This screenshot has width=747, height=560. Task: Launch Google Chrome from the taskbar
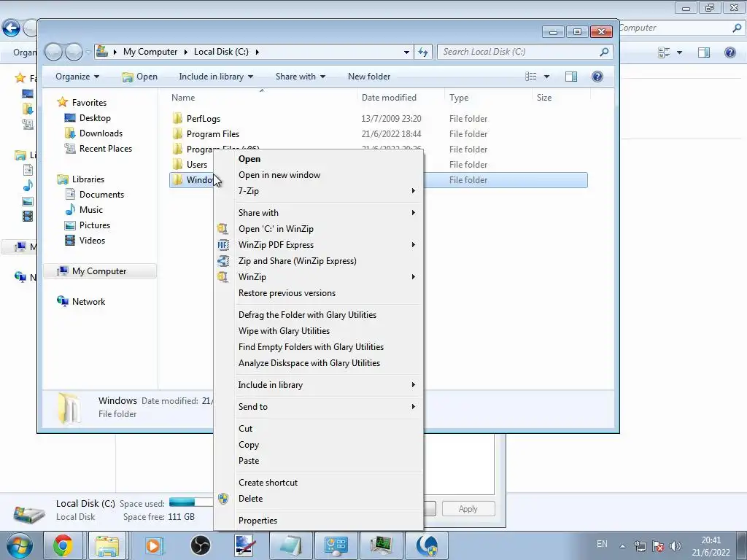(63, 545)
